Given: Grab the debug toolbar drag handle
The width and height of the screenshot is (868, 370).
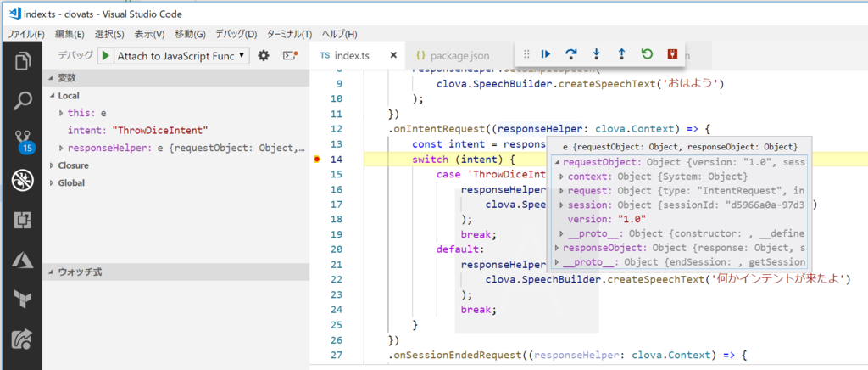Looking at the screenshot, I should [x=526, y=53].
